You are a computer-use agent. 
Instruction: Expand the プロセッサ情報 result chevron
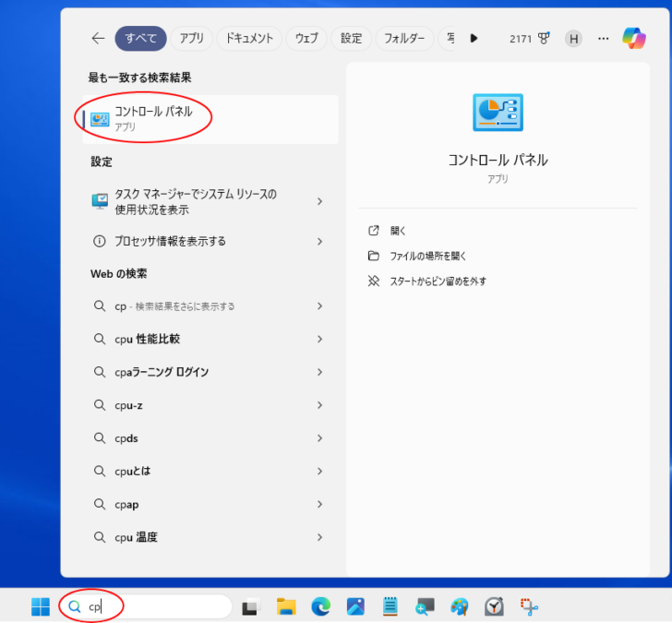point(319,242)
